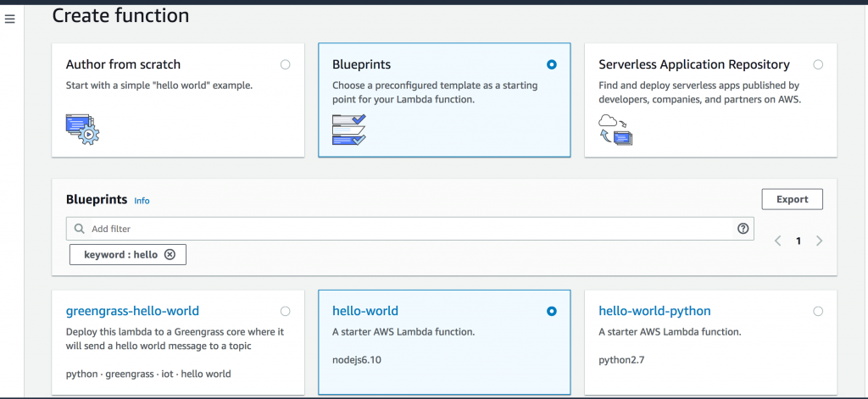Open the Blueprints Info link
868x399 pixels.
(x=142, y=200)
